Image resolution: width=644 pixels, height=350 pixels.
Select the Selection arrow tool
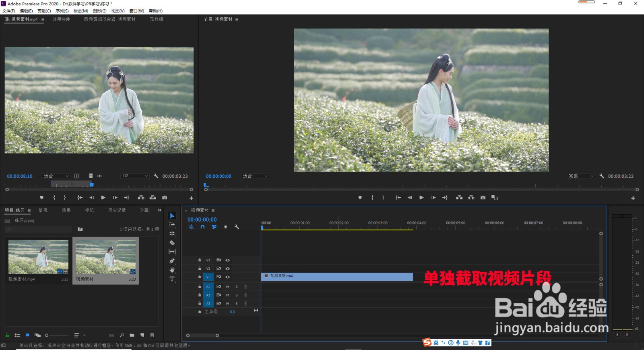point(172,216)
